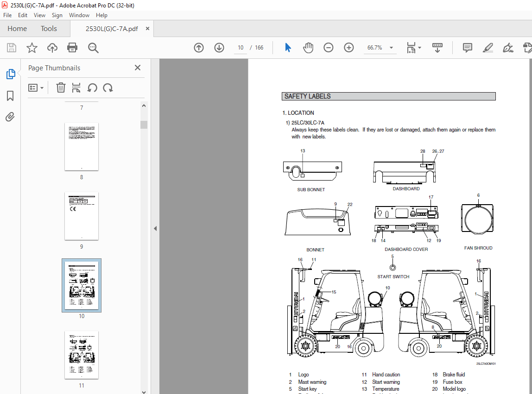Go to next page arrow
Viewport: 532px width, 394px height.
tap(219, 48)
